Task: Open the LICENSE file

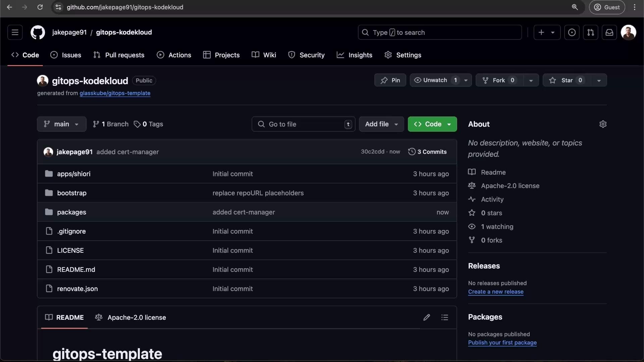Action: pyautogui.click(x=70, y=250)
